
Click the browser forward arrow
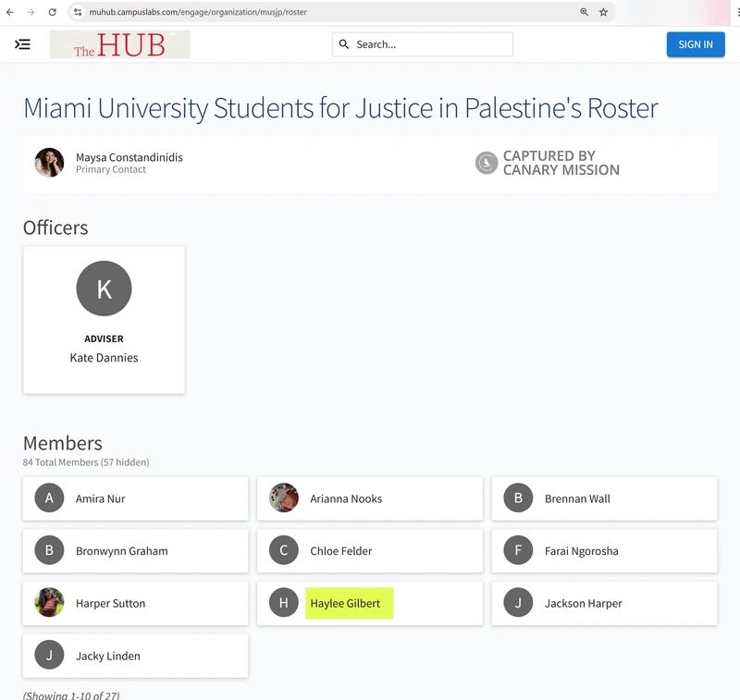tap(31, 12)
